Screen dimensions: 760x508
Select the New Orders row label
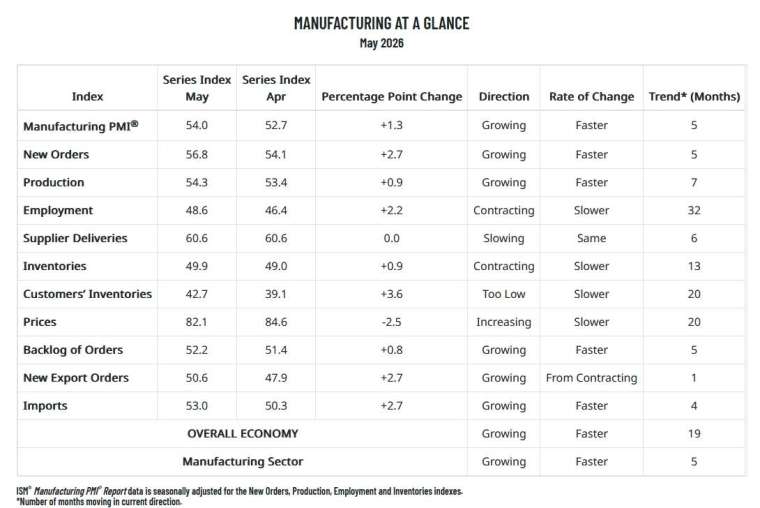(x=56, y=155)
